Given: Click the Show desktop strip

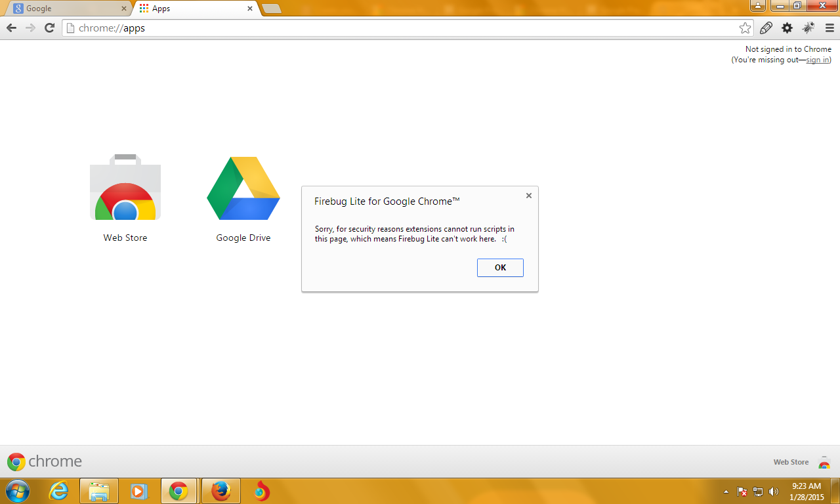Looking at the screenshot, I should (x=835, y=491).
